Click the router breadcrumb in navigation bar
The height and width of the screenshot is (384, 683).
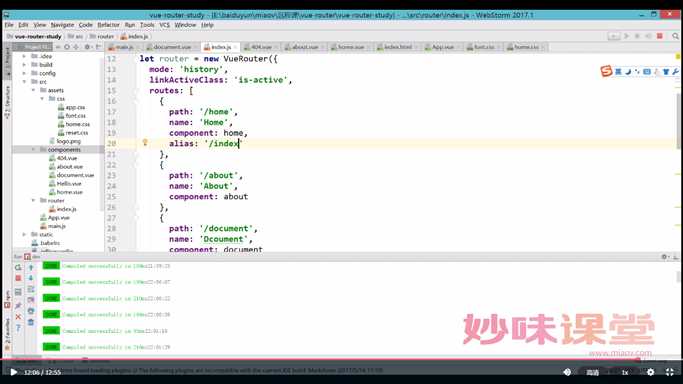(x=105, y=36)
